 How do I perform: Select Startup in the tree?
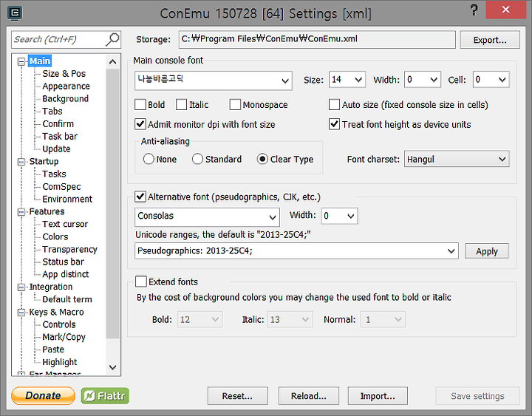coord(44,162)
